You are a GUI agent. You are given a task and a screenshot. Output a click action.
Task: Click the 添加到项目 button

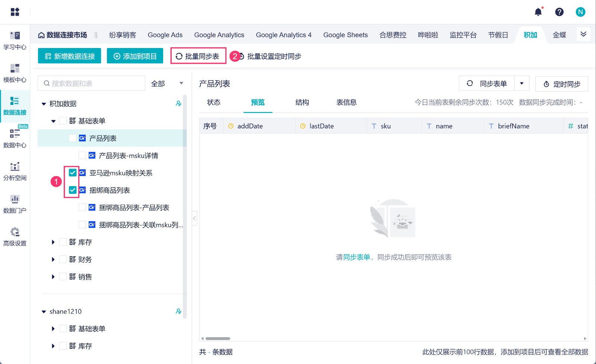[x=135, y=56]
